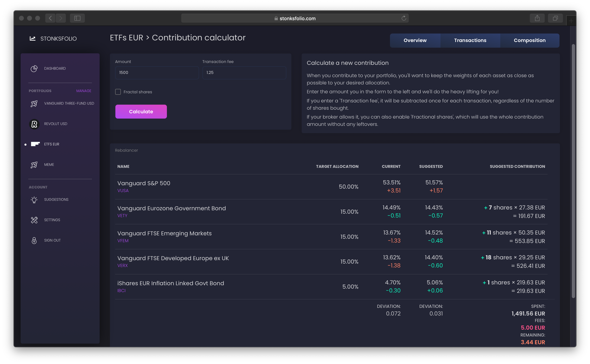Click the page vertical scrollbar
The width and height of the screenshot is (590, 364).
coord(573,171)
